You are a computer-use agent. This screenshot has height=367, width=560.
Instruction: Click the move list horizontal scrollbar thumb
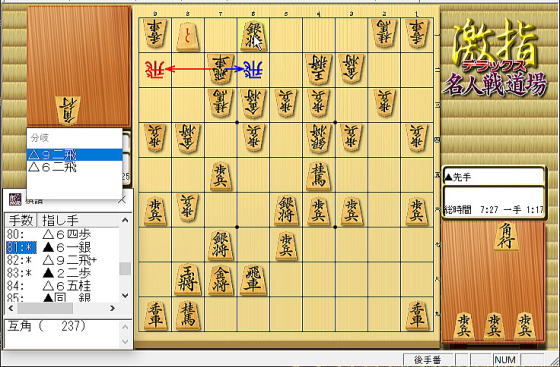[x=45, y=308]
